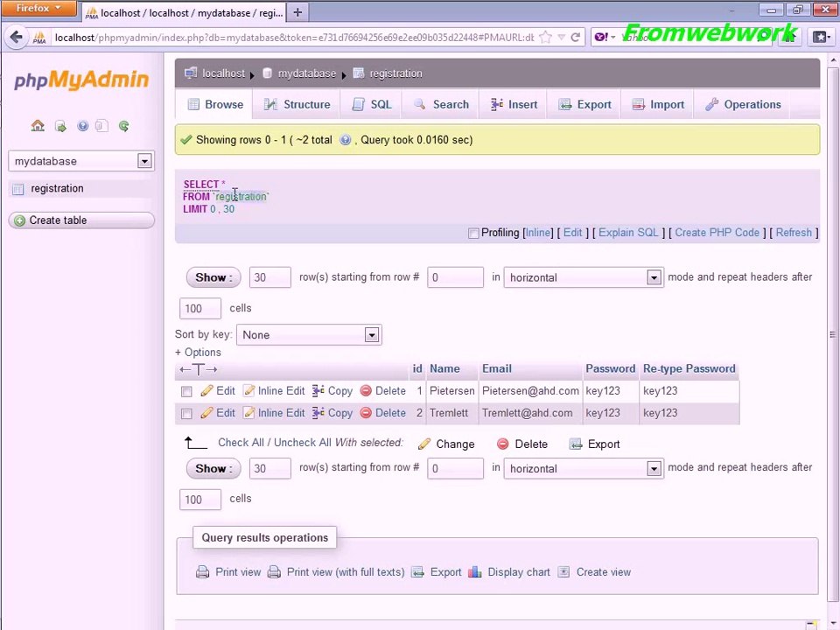Switch to the Browse tab
The width and height of the screenshot is (840, 630).
click(215, 104)
